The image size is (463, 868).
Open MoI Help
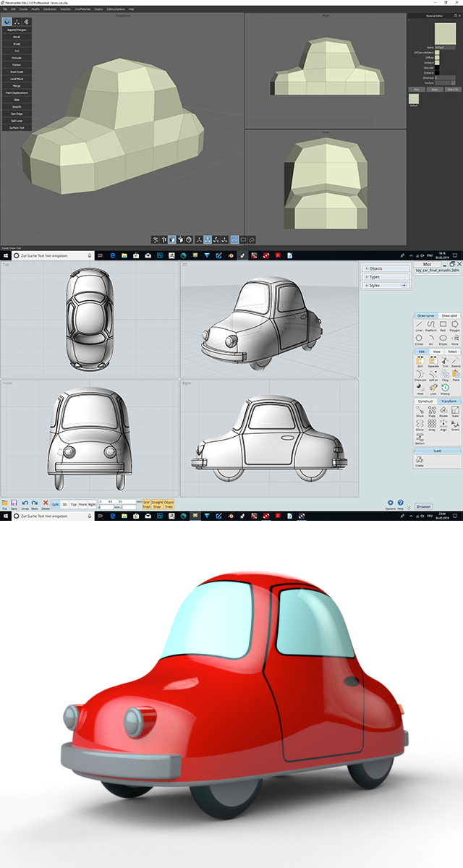pos(400,503)
